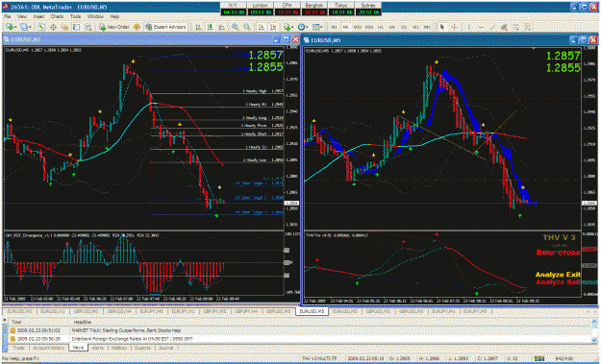
Task: Click the zoom out magnifier icon
Action: (x=247, y=27)
